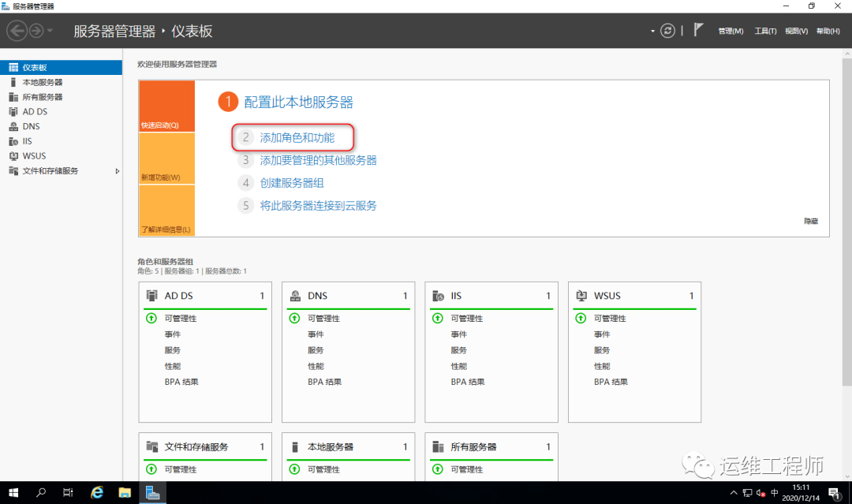Click 添加要管理的其他服务器 link
Viewport: 852px width, 504px height.
319,160
